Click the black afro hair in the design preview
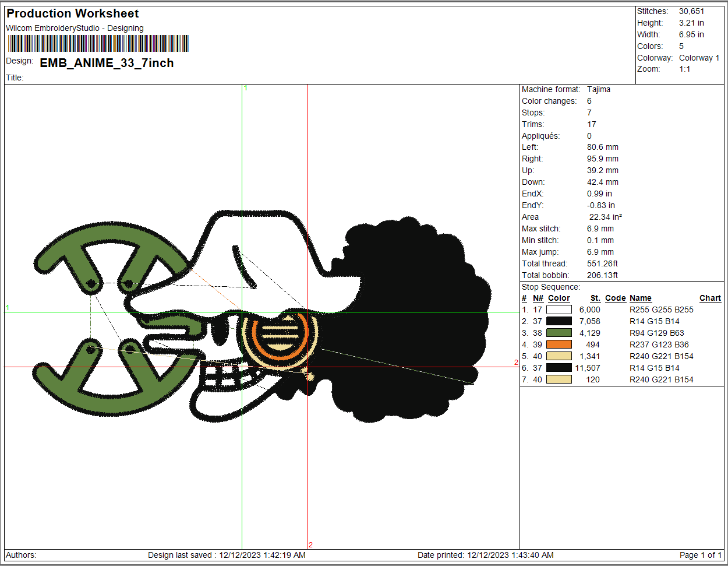 point(408,321)
